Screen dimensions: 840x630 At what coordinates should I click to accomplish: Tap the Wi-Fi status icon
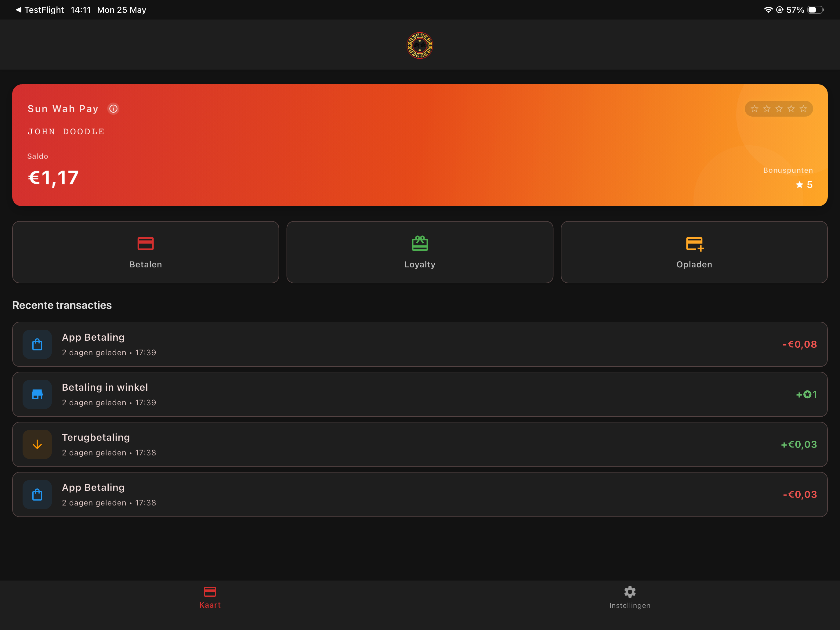(x=768, y=10)
